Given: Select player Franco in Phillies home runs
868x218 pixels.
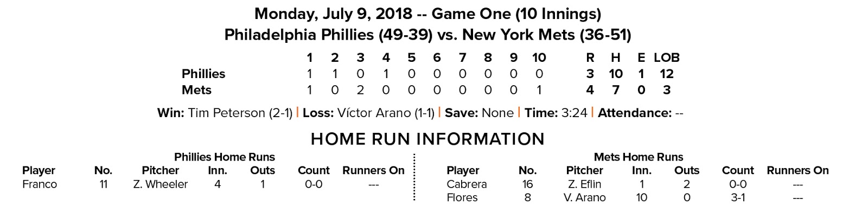Looking at the screenshot, I should coord(40,184).
